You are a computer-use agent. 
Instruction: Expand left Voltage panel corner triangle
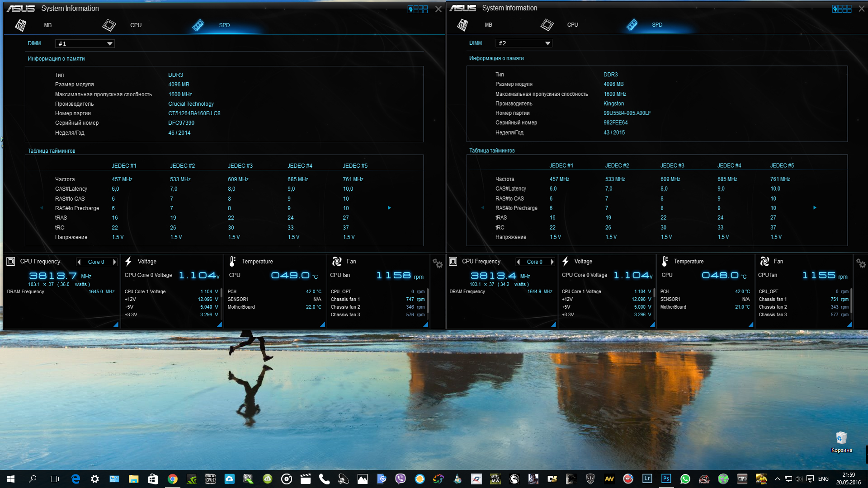click(x=219, y=324)
